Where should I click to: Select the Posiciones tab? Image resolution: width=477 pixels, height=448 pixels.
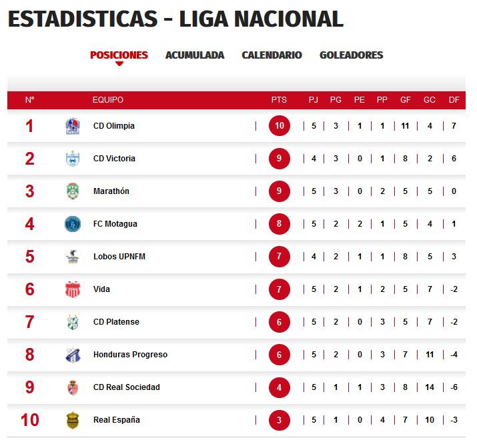point(119,55)
